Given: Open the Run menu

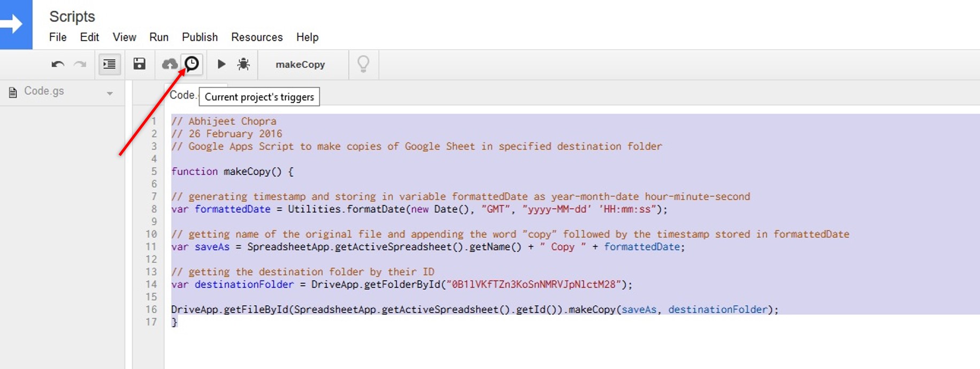Looking at the screenshot, I should tap(159, 37).
